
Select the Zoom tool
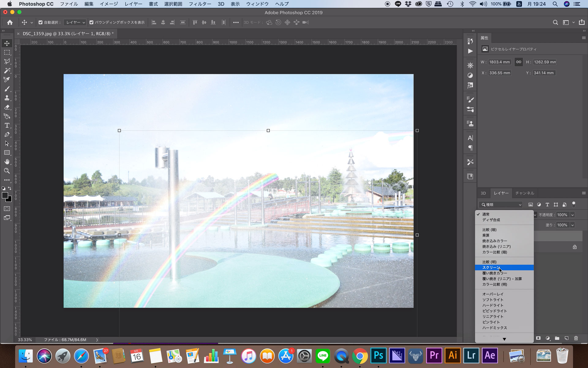click(x=7, y=171)
